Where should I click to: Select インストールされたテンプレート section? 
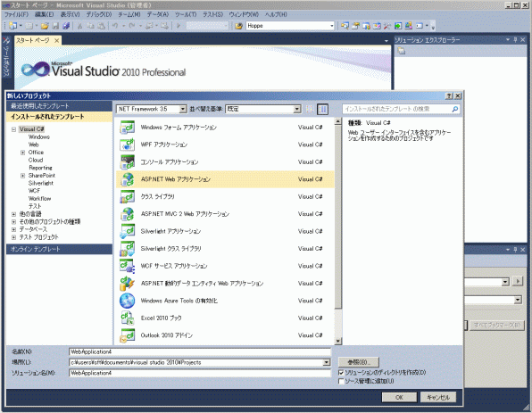pos(59,117)
